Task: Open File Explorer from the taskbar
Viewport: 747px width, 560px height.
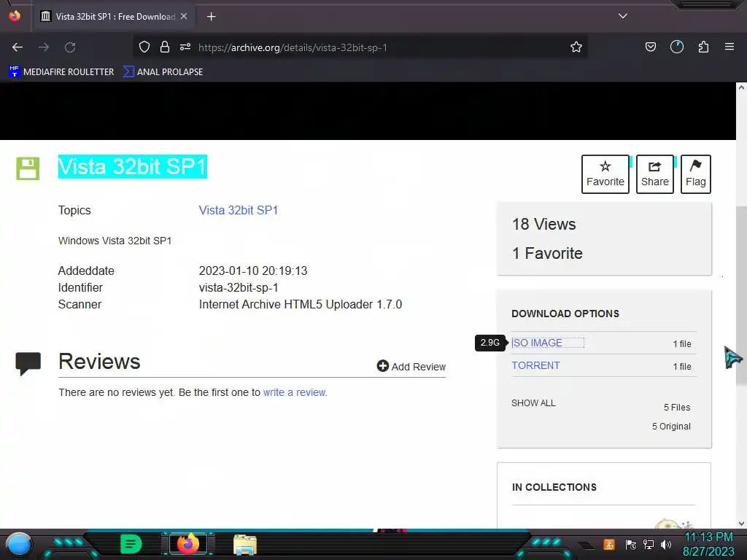Action: click(245, 545)
